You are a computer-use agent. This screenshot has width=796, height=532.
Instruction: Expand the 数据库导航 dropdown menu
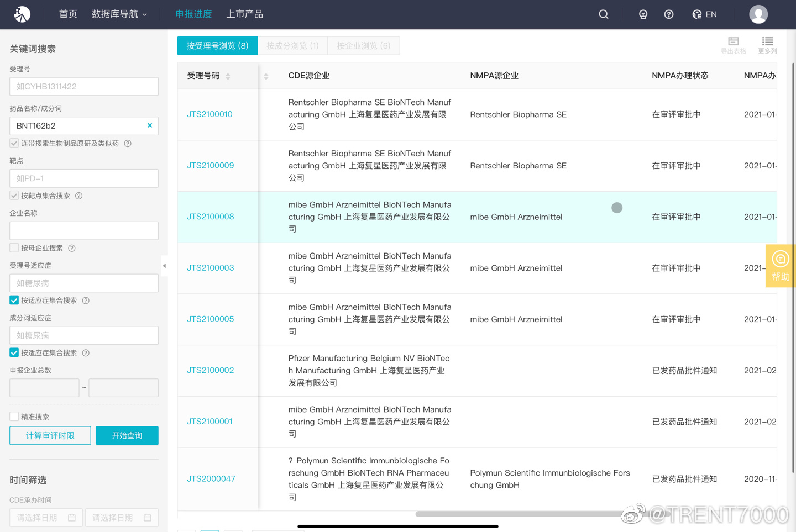(119, 14)
